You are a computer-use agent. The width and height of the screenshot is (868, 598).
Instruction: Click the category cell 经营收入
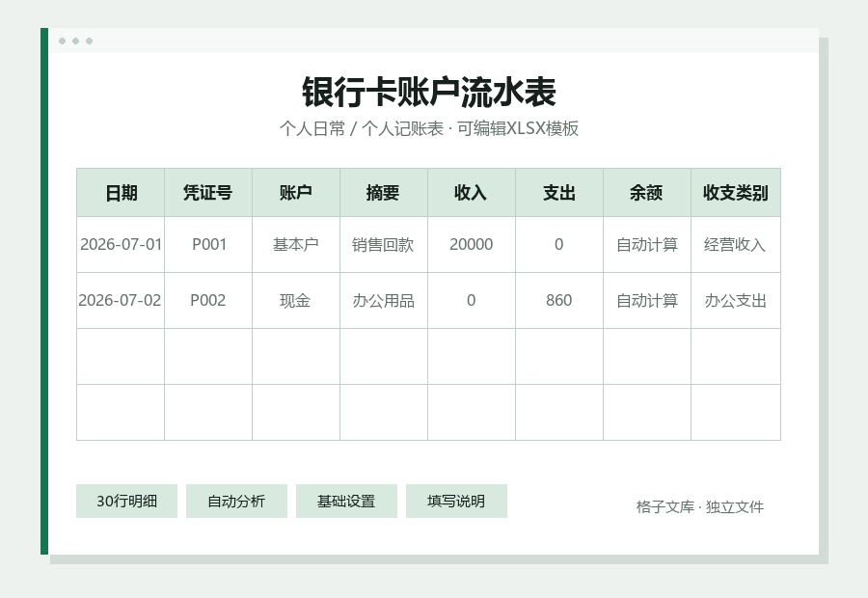coord(736,245)
